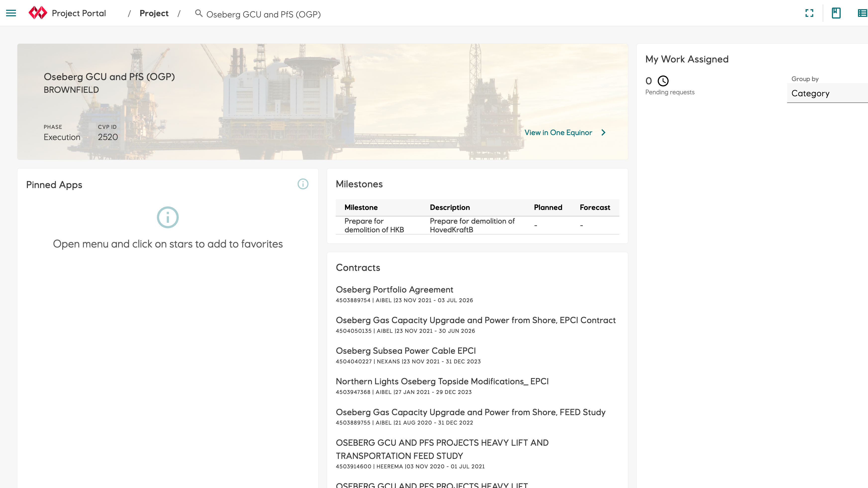Click the Project breadcrumb
The image size is (868, 488).
154,13
